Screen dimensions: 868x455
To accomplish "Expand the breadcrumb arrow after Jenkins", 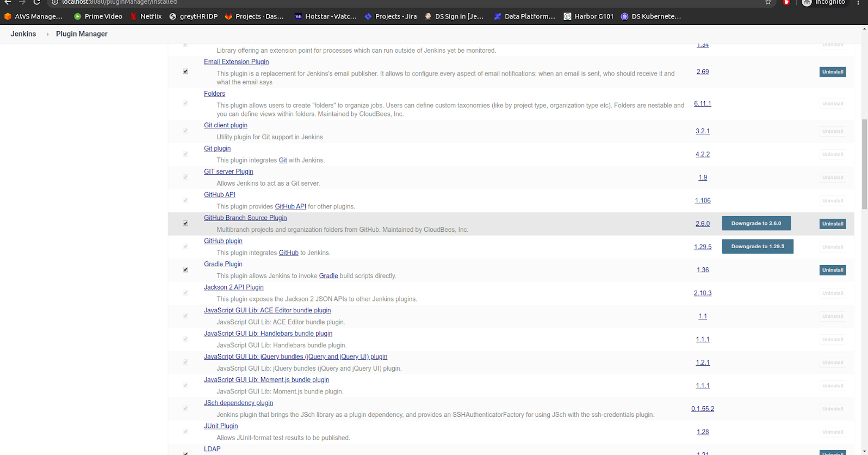I will (47, 34).
